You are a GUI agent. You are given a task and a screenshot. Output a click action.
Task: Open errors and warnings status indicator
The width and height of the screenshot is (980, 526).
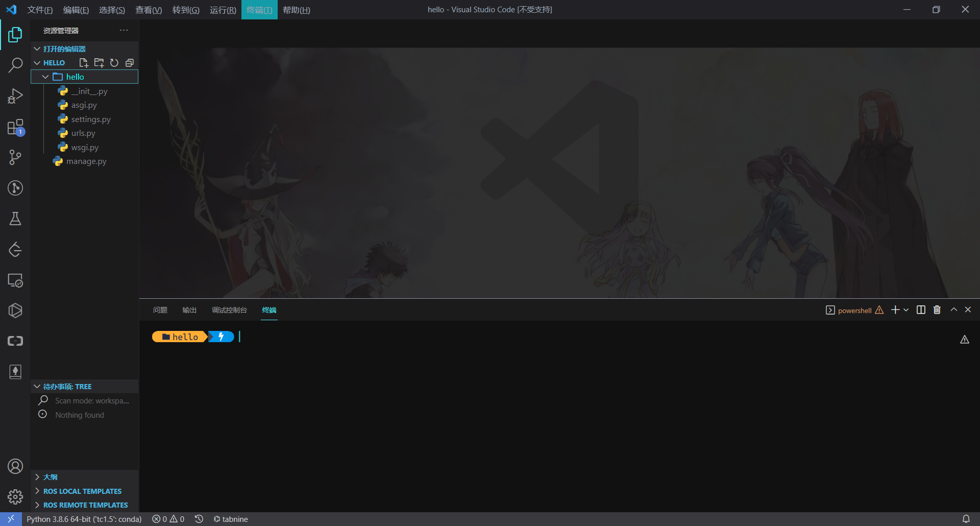point(168,519)
